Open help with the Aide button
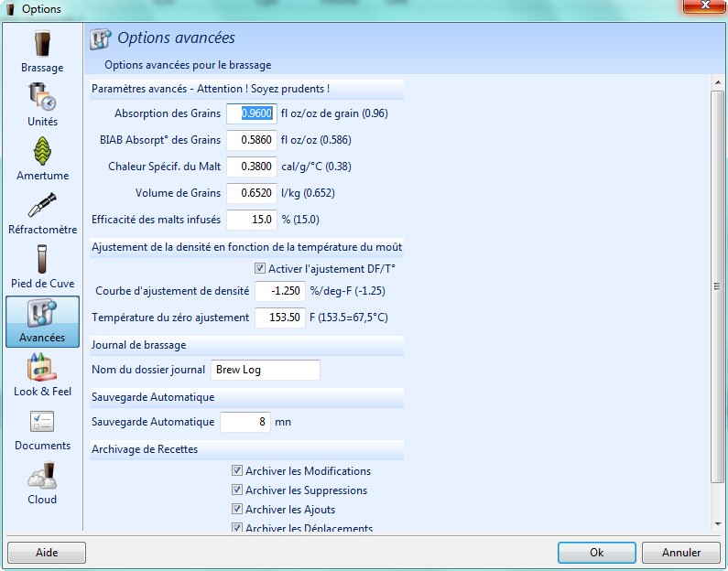 [47, 553]
